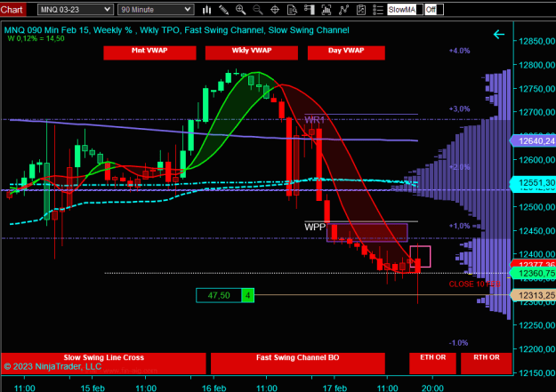Click the Wkly VWAP button
Viewport: 556px width, 392px height.
click(252, 52)
